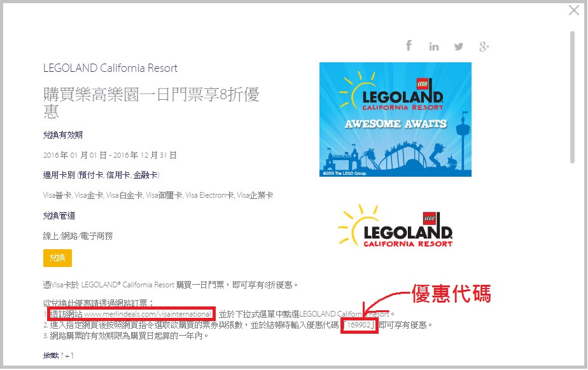Share the offer on Twitter

pos(459,46)
